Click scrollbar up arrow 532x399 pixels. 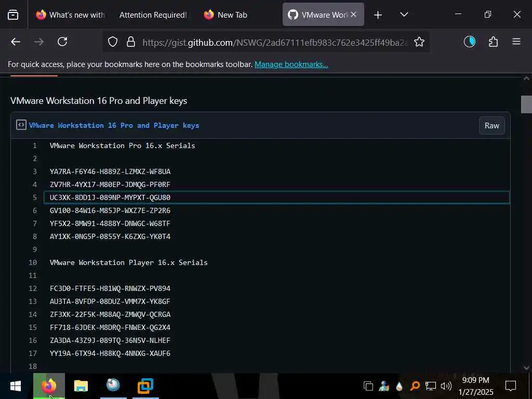pyautogui.click(x=526, y=78)
